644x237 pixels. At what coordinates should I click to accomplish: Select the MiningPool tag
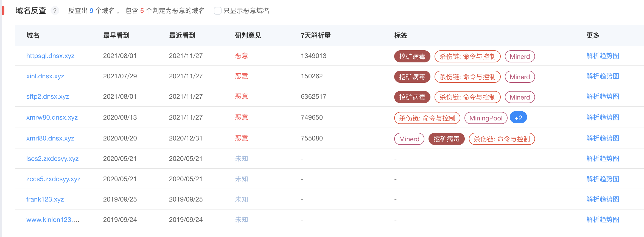pos(486,118)
